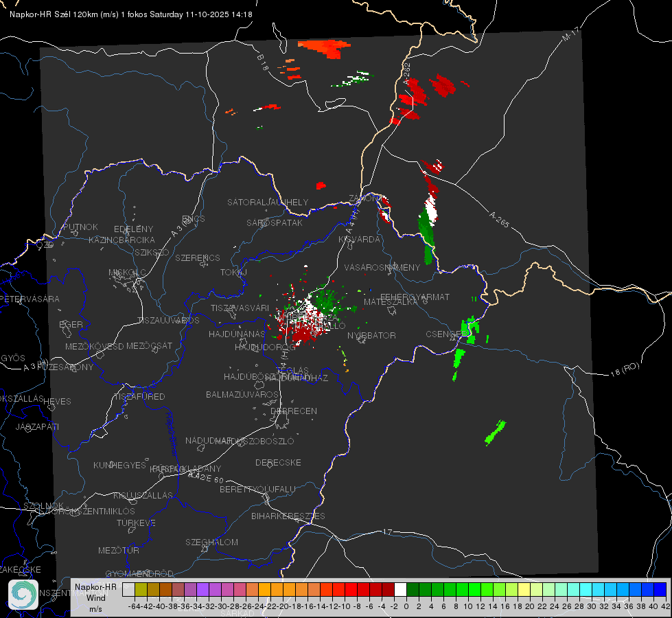Click the SZERENCS city label
Image resolution: width=672 pixels, height=618 pixels.
[x=198, y=257]
